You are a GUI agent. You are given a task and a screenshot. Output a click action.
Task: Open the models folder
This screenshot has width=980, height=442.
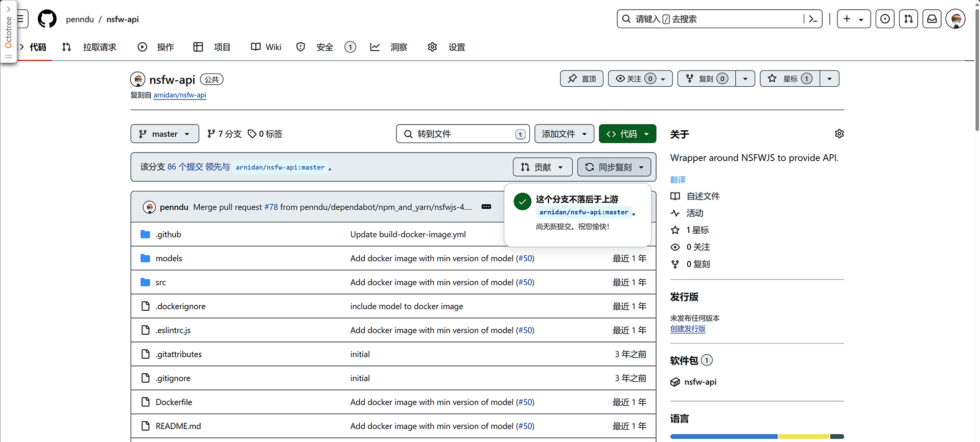[169, 258]
